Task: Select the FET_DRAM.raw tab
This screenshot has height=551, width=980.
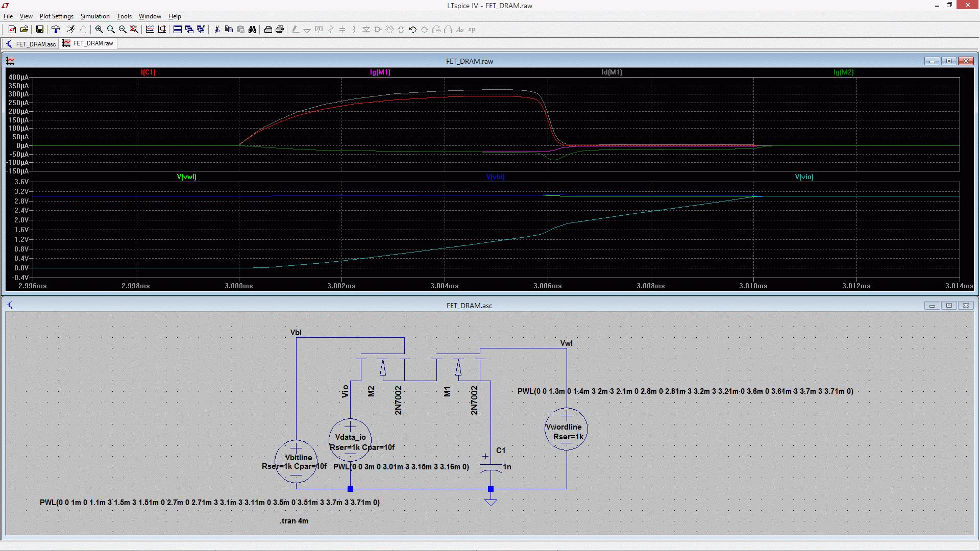Action: click(x=88, y=43)
